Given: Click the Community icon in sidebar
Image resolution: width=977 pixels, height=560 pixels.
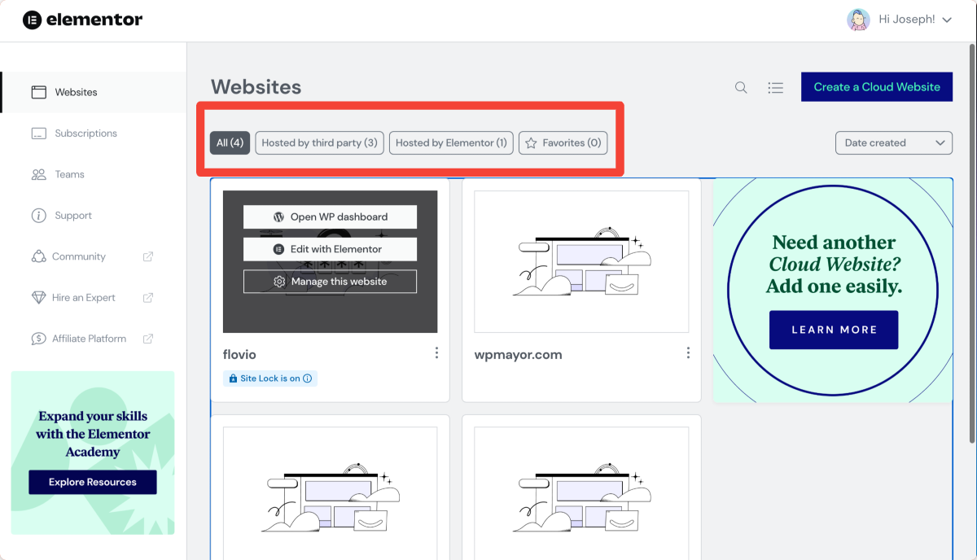Looking at the screenshot, I should point(38,256).
